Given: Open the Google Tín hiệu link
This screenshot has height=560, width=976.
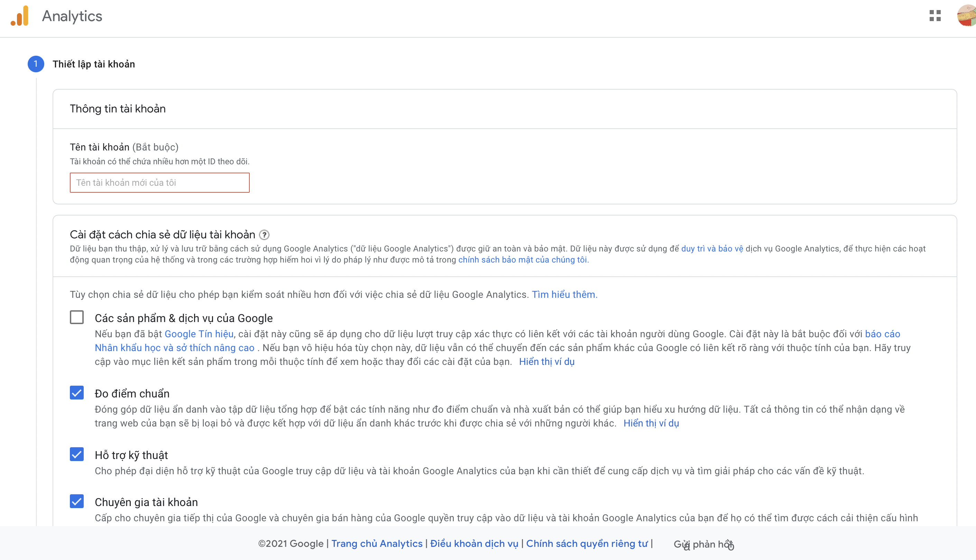Looking at the screenshot, I should 199,334.
